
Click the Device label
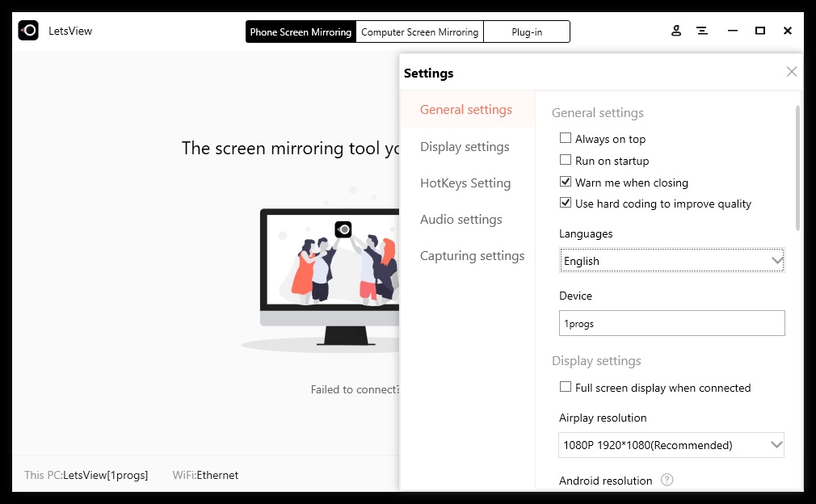(x=575, y=296)
